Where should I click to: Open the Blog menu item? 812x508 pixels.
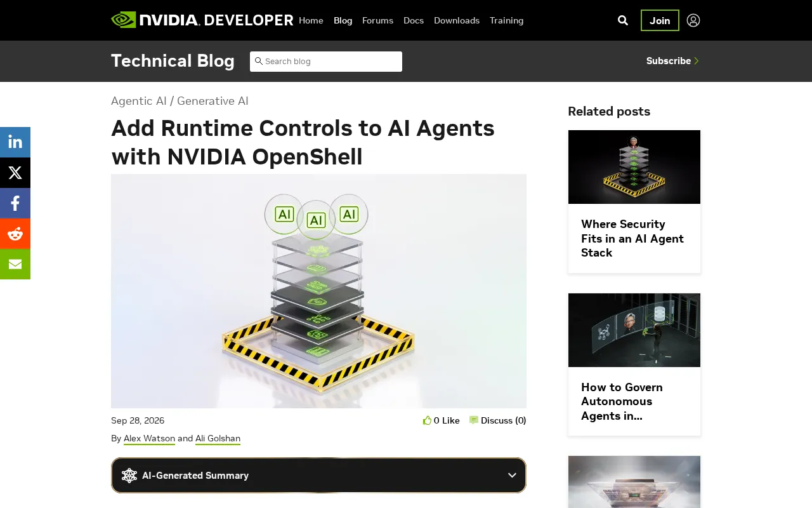[x=343, y=20]
